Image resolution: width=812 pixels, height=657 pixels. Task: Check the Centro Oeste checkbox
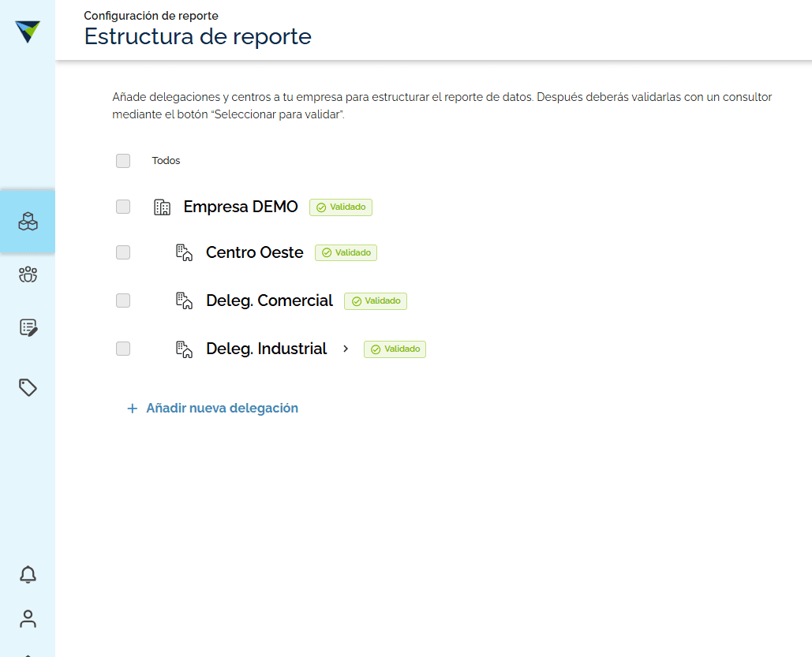(123, 252)
